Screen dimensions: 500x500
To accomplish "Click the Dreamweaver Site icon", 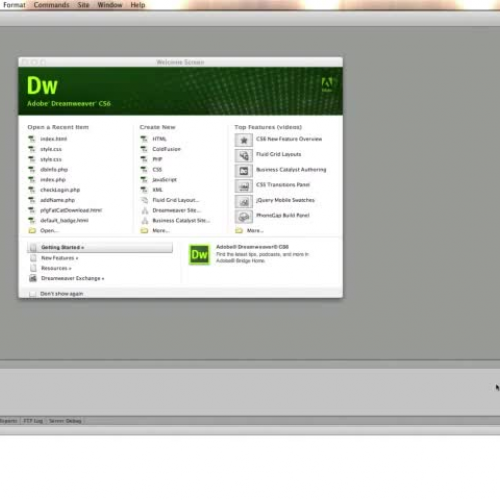I will [x=145, y=210].
